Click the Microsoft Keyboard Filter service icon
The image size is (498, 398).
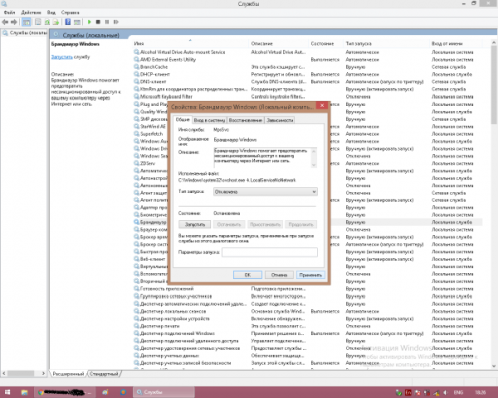(136, 96)
